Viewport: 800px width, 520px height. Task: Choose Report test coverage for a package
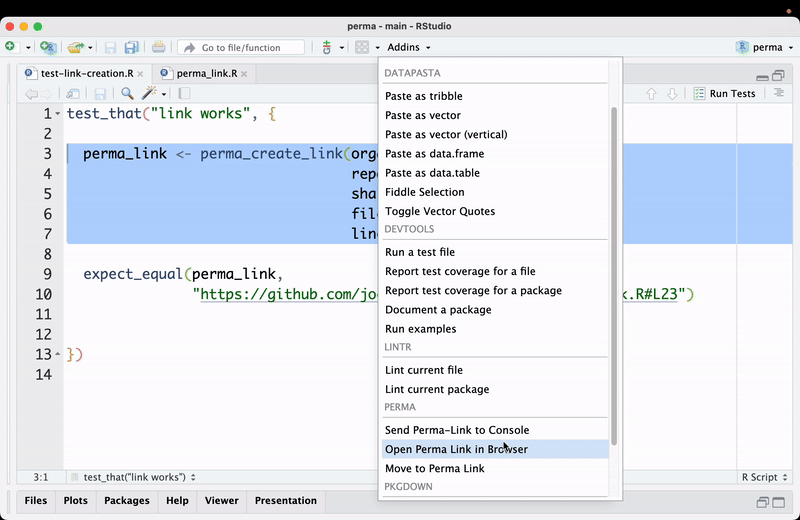pos(473,290)
